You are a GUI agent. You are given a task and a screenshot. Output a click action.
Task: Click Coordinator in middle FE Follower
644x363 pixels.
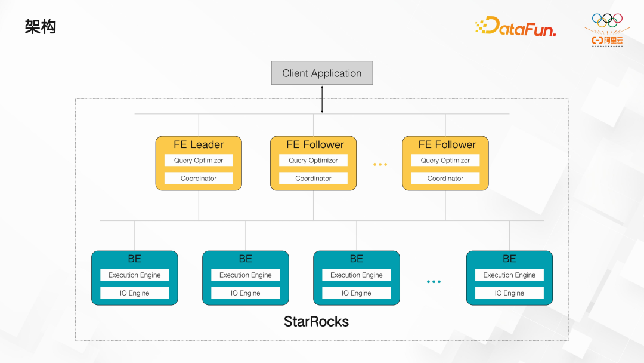pos(313,178)
